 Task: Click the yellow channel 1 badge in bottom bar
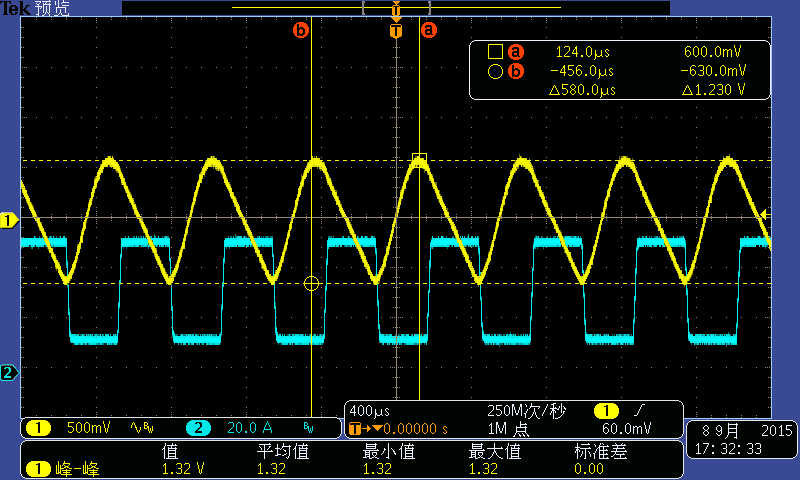click(38, 427)
